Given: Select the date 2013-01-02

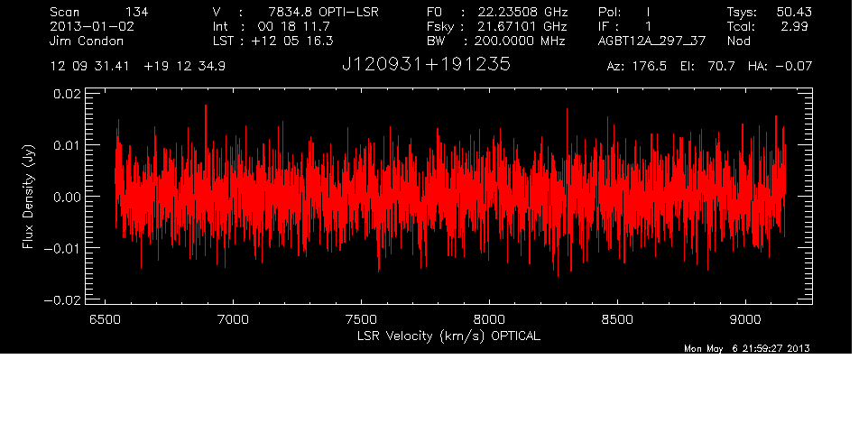Looking at the screenshot, I should pyautogui.click(x=92, y=26).
